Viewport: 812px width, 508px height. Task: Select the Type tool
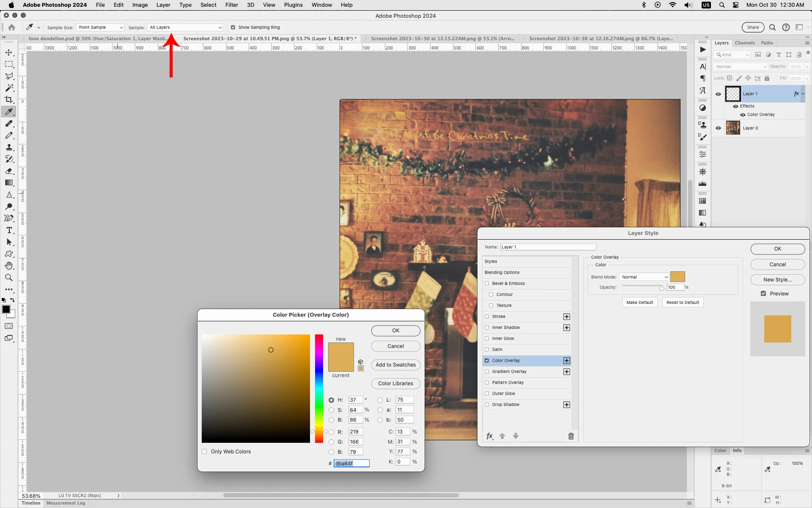(x=9, y=230)
